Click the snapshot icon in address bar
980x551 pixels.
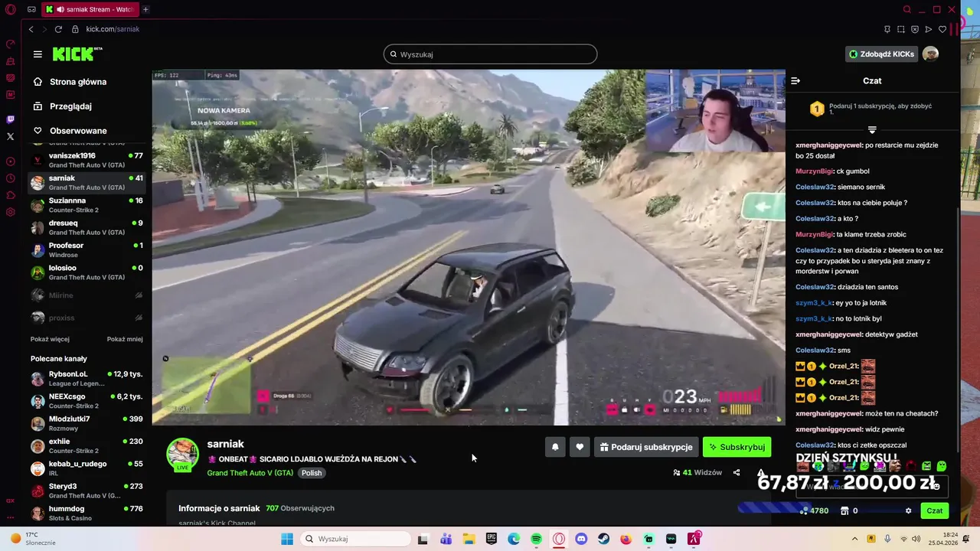coord(901,29)
